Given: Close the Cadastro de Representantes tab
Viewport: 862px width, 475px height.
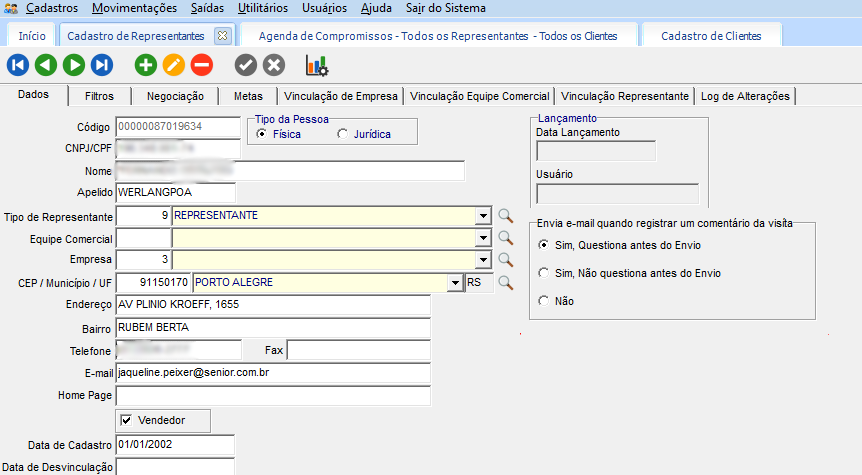Looking at the screenshot, I should pos(222,35).
